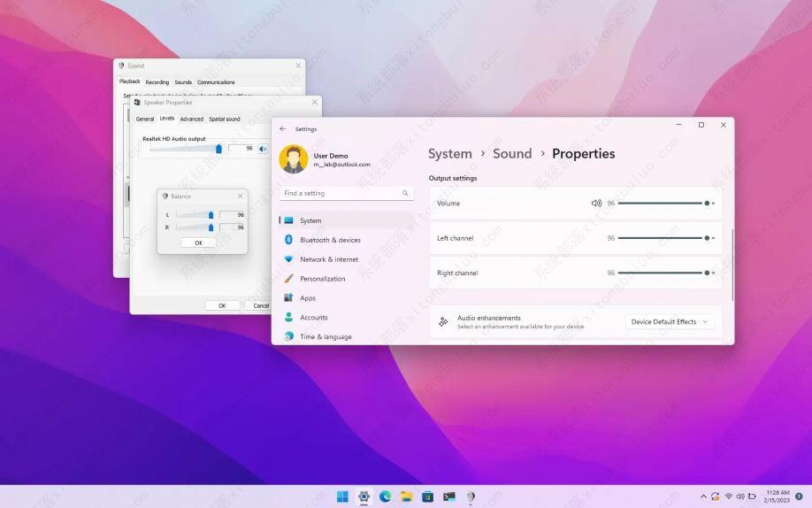Viewport: 812px width, 508px height.
Task: Select Apps in Settings sidebar
Action: tap(308, 298)
